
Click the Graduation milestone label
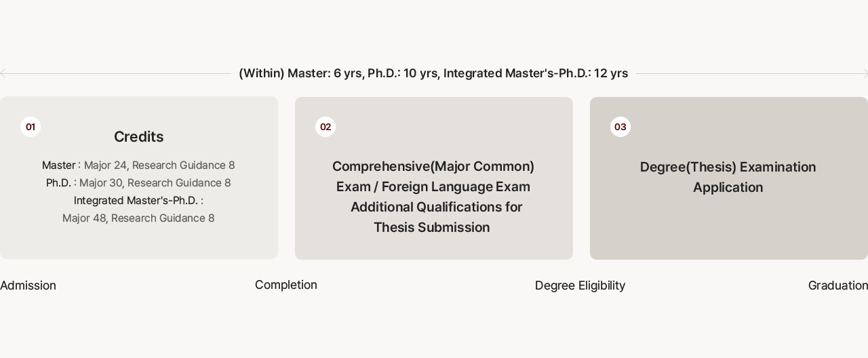837,285
